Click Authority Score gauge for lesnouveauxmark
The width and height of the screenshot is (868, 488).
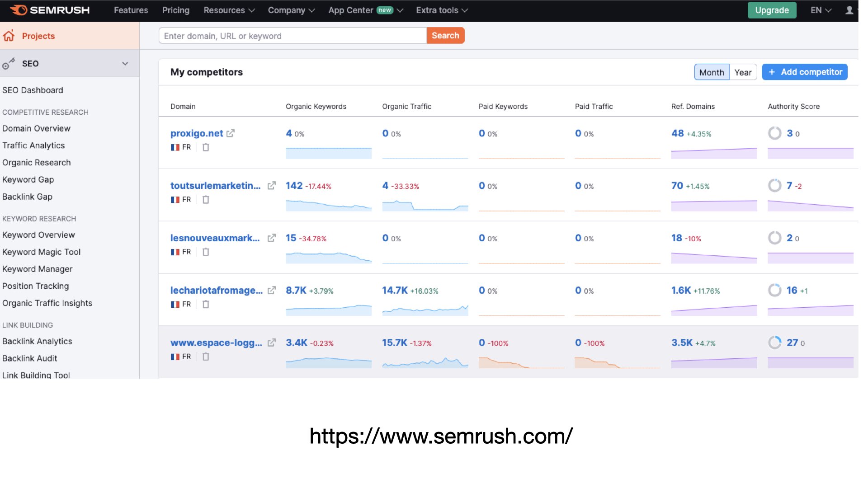click(775, 238)
